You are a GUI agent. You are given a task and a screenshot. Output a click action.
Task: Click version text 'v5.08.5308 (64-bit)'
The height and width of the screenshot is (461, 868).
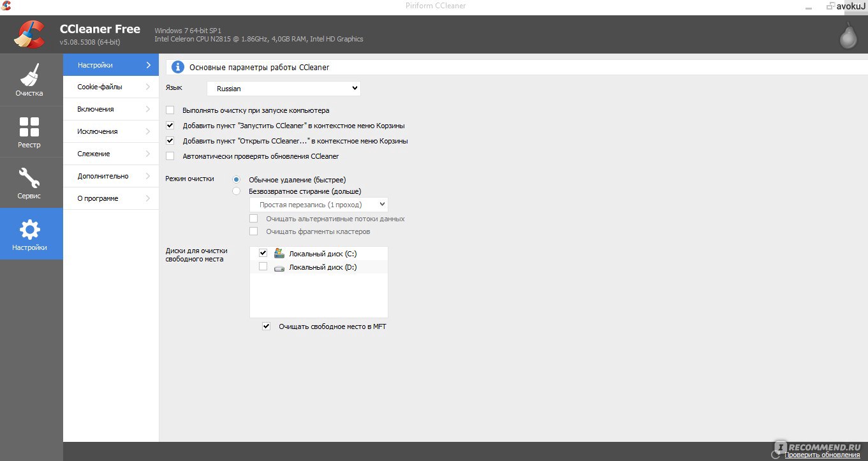point(90,42)
